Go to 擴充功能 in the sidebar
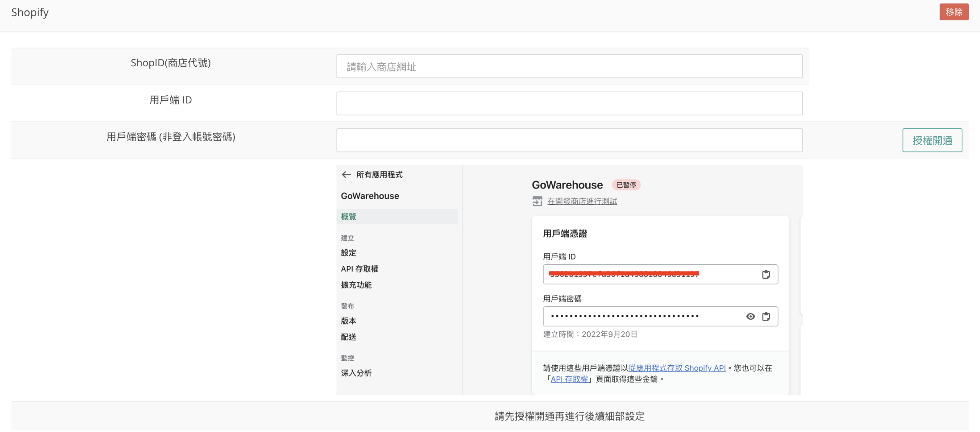The width and height of the screenshot is (980, 432). (x=356, y=285)
